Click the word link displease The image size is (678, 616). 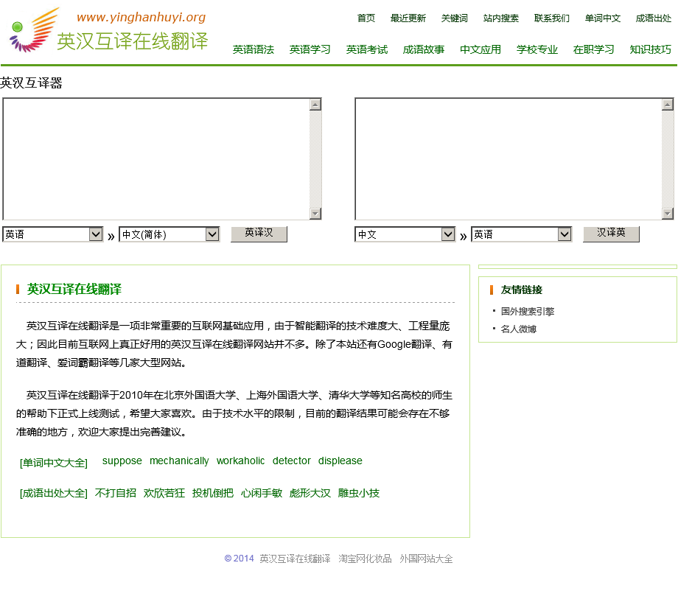point(340,461)
